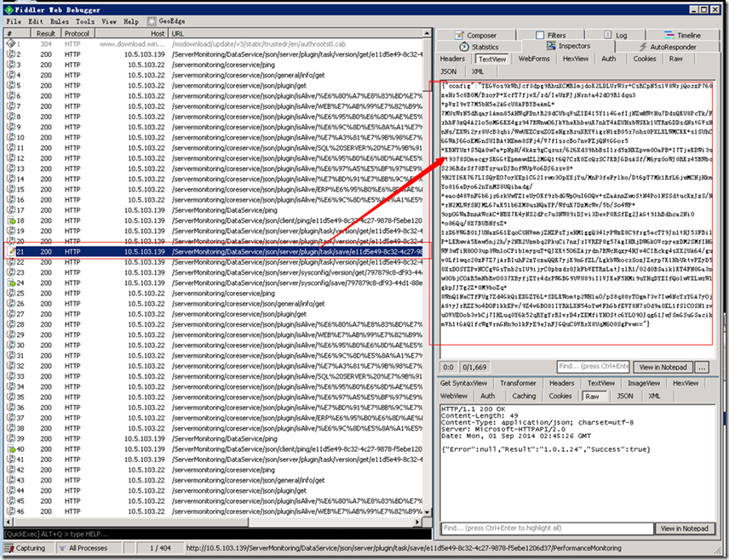Click the "0/1,669" selection counter
The image size is (729, 560).
[474, 367]
